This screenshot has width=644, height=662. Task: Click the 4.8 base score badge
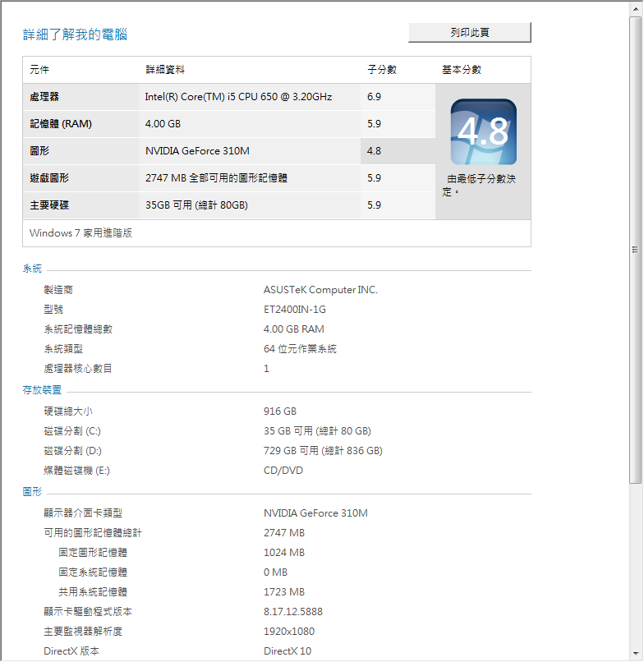click(484, 131)
